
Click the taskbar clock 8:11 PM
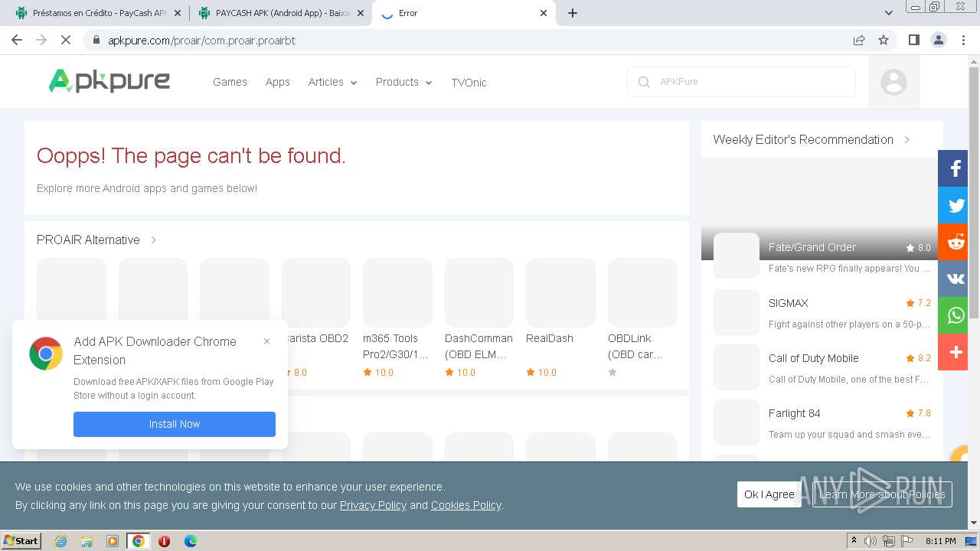[x=940, y=541]
